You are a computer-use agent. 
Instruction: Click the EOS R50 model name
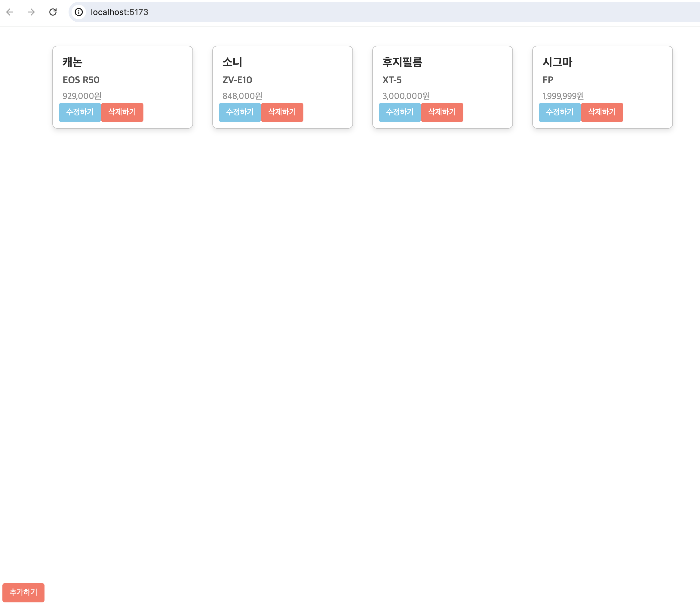pyautogui.click(x=81, y=80)
